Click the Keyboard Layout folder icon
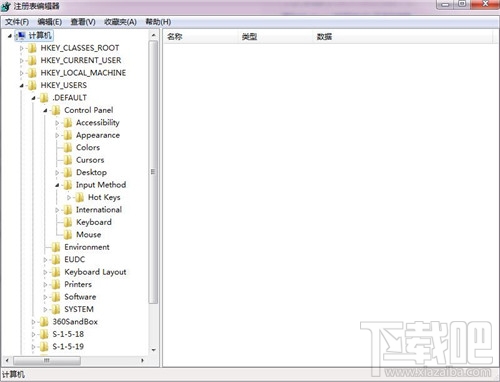The height and width of the screenshot is (382, 500). click(x=56, y=272)
